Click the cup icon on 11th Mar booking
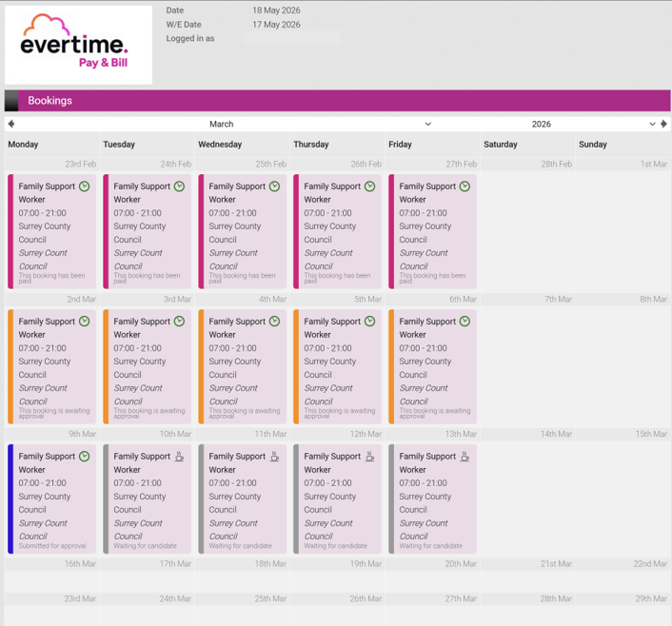Viewport: 672px width, 626px height. 275,457
